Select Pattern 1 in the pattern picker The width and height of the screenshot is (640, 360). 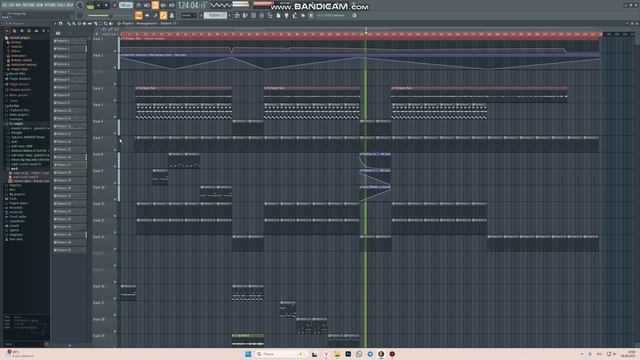tap(69, 41)
